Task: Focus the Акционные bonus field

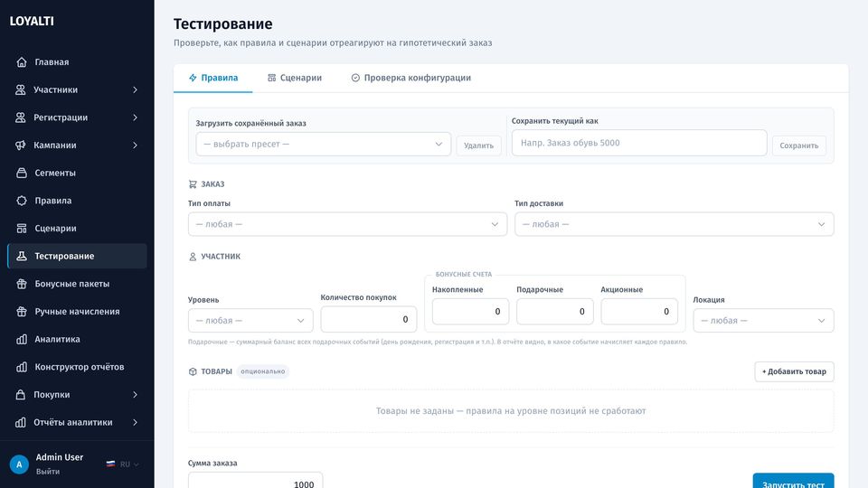Action: (x=639, y=312)
